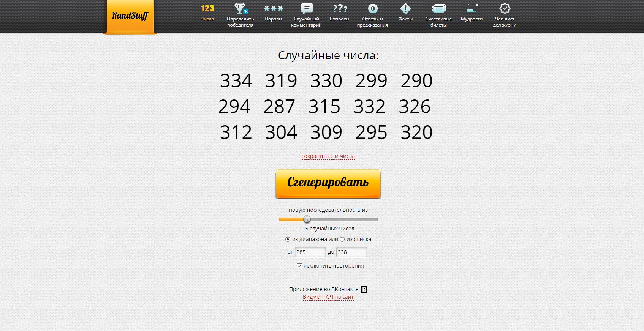Image resolution: width=644 pixels, height=331 pixels.
Task: Open the magic 8-ball Ответы и предсказания icon
Action: (x=372, y=9)
